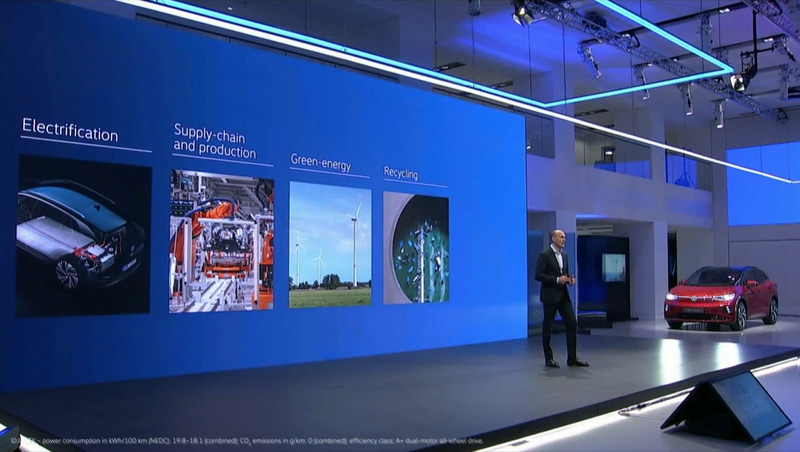Select the recycling drum image
The height and width of the screenshot is (452, 800).
[x=416, y=248]
